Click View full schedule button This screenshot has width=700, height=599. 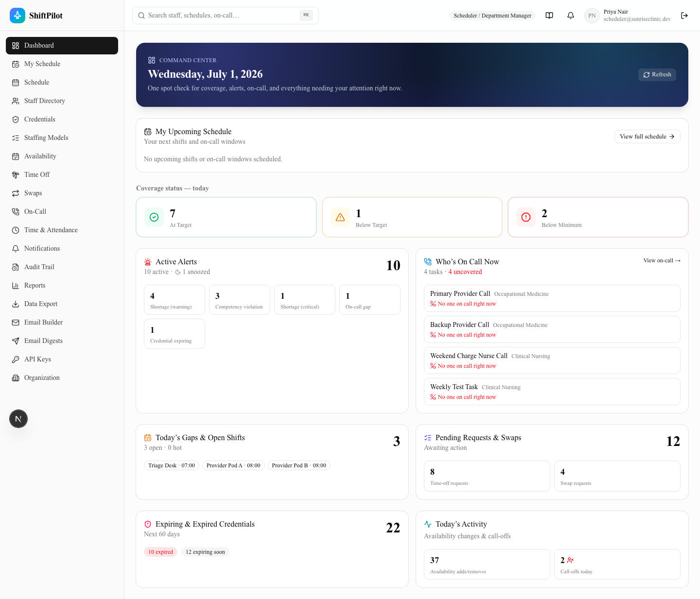click(x=647, y=137)
